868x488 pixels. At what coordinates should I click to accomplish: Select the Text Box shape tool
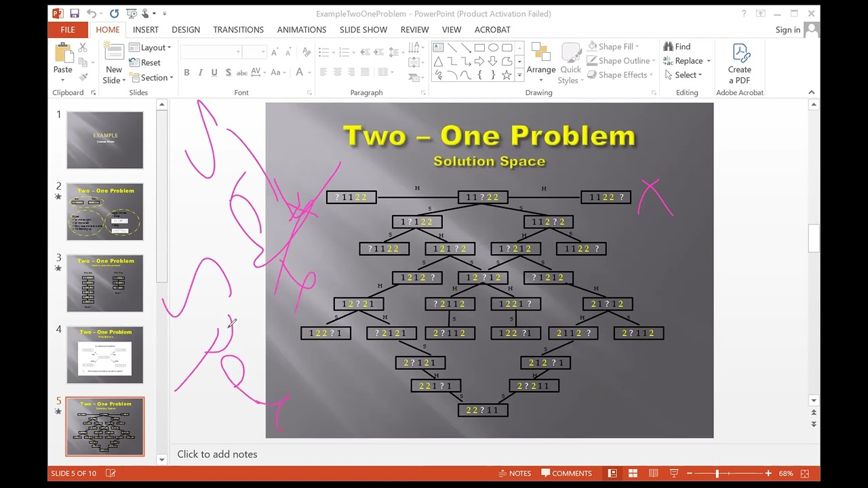point(438,47)
